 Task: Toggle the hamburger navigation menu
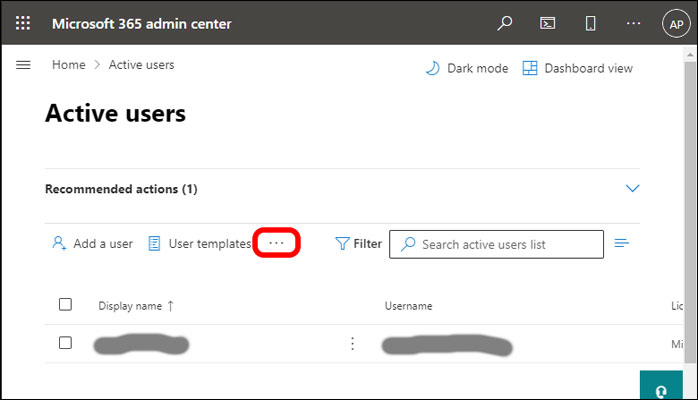[x=24, y=65]
